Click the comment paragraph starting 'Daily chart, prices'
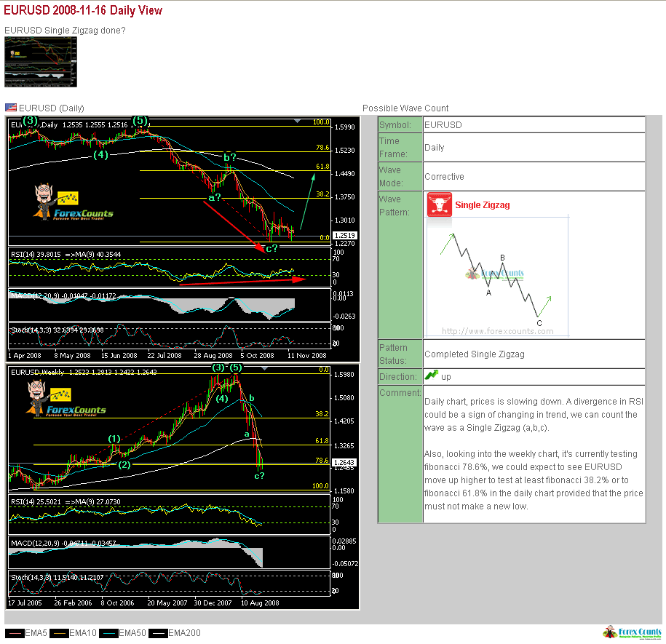Viewport: 666px width, 644px height. [x=534, y=414]
